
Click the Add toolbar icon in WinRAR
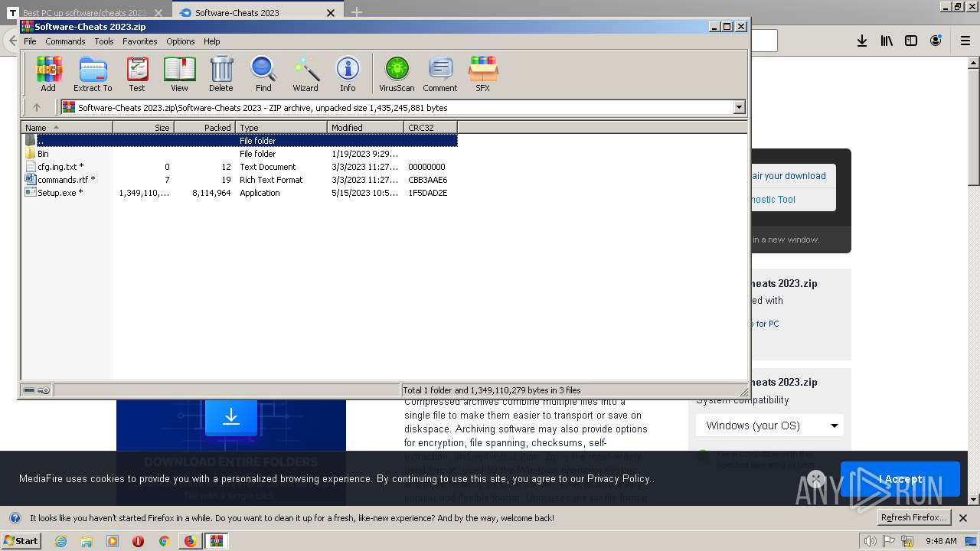click(x=48, y=74)
